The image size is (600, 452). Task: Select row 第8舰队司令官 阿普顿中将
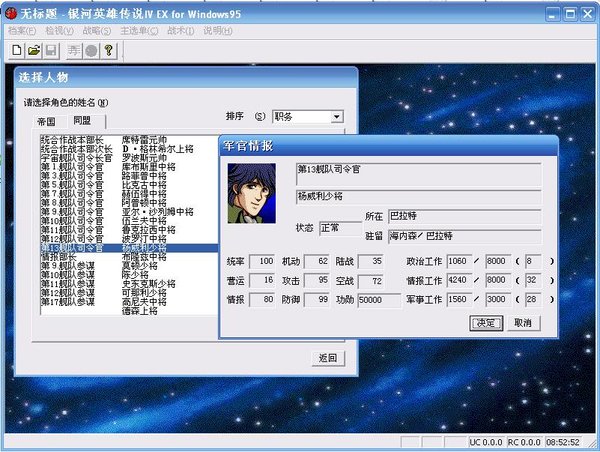coord(129,203)
